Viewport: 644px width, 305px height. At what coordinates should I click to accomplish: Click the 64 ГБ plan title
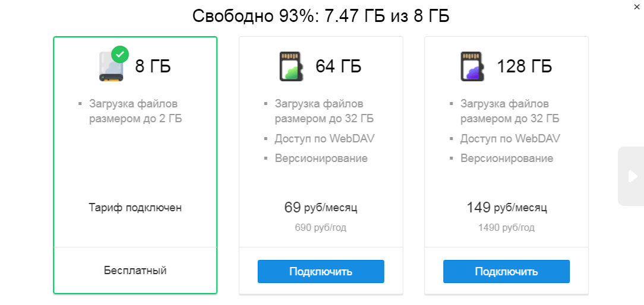click(x=338, y=66)
